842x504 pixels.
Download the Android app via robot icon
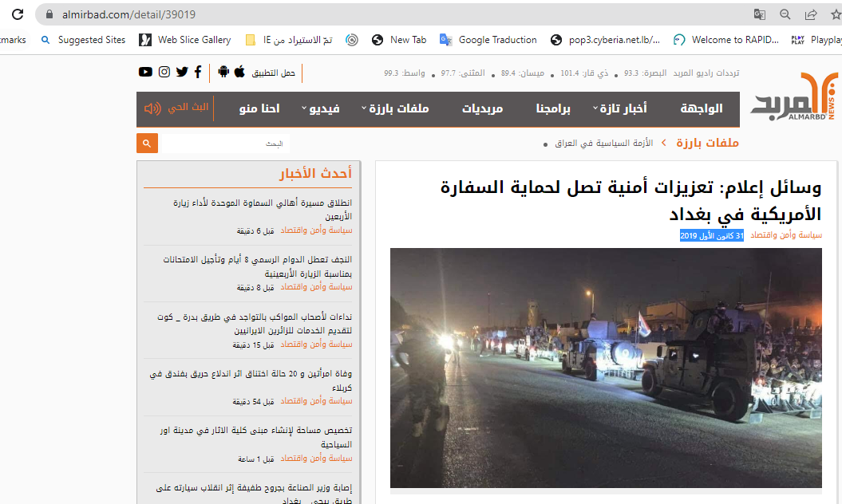click(223, 72)
